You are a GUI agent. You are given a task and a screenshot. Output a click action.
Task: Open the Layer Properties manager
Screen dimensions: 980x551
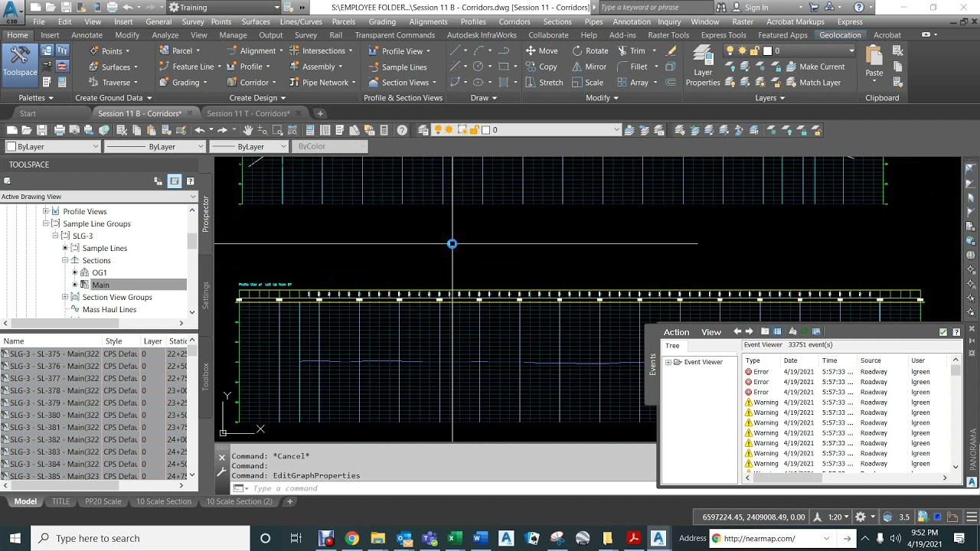(702, 66)
